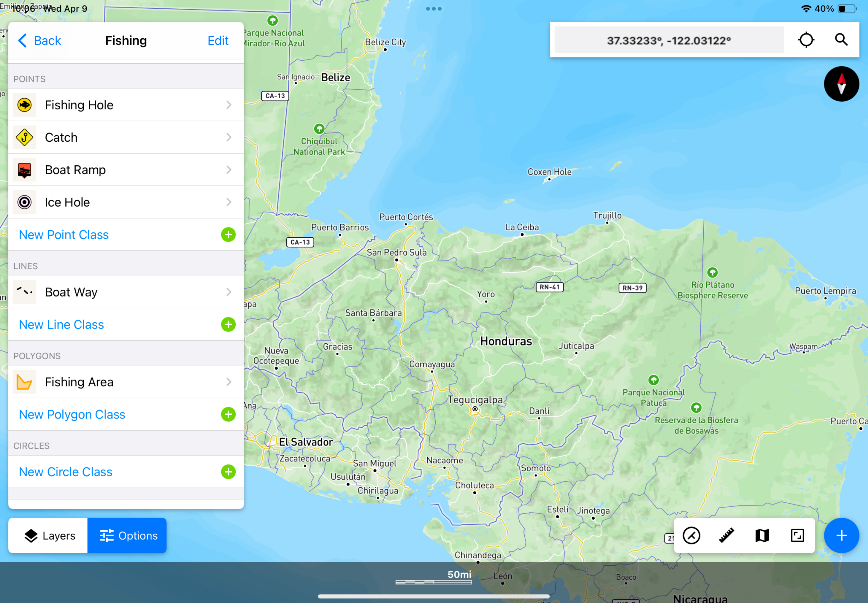Screen dimensions: 868x603
Task: Tap the Juticalpa city label
Action: click(576, 346)
